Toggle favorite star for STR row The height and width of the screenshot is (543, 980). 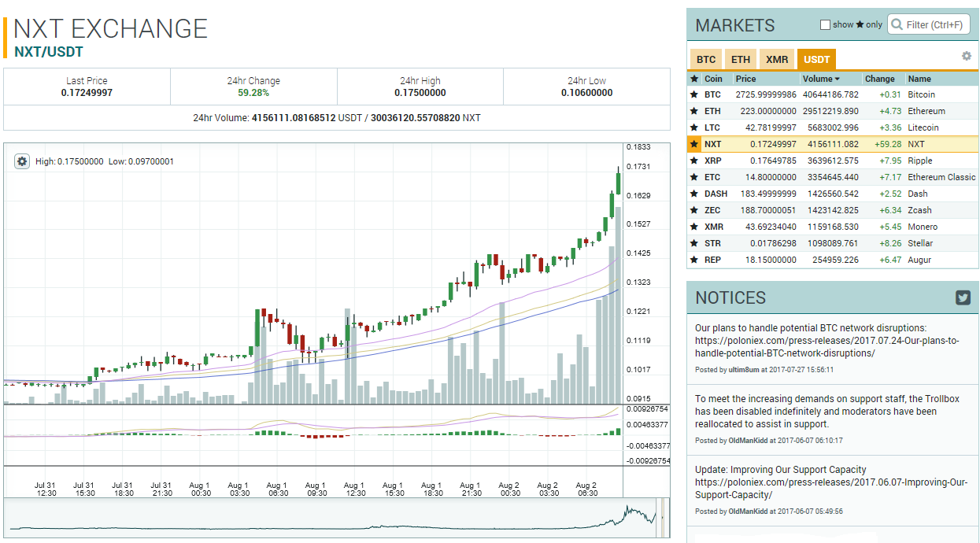(694, 243)
